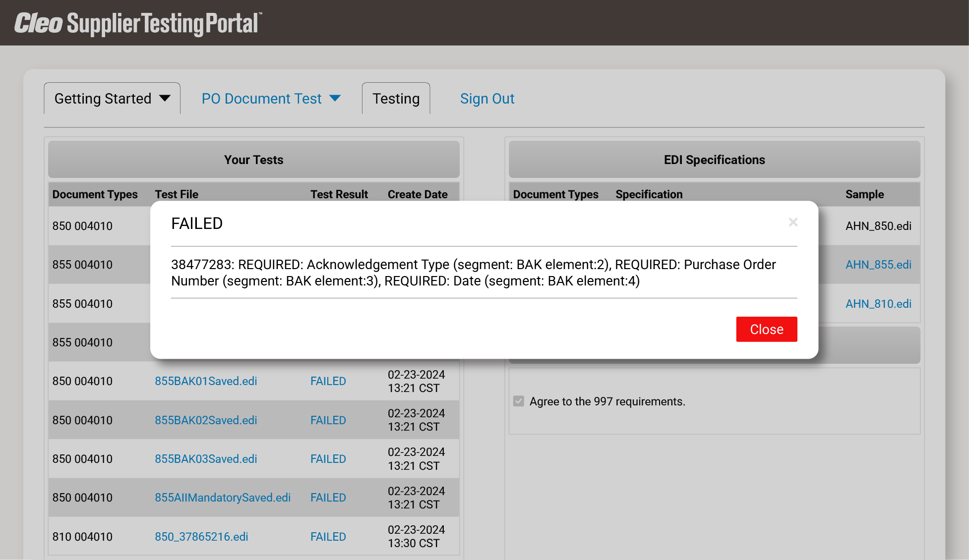Download the AHN_810.edi sample
Image resolution: width=969 pixels, height=560 pixels.
click(x=878, y=303)
